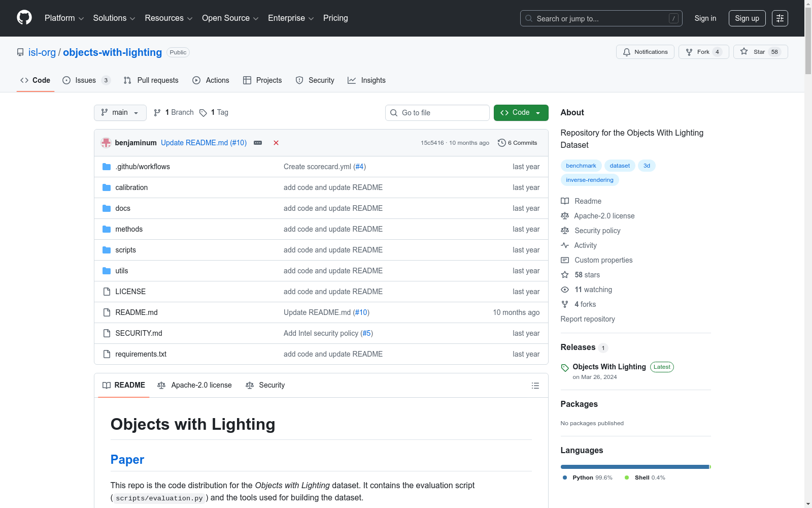
Task: Expand the Enterprise menu
Action: 291,18
